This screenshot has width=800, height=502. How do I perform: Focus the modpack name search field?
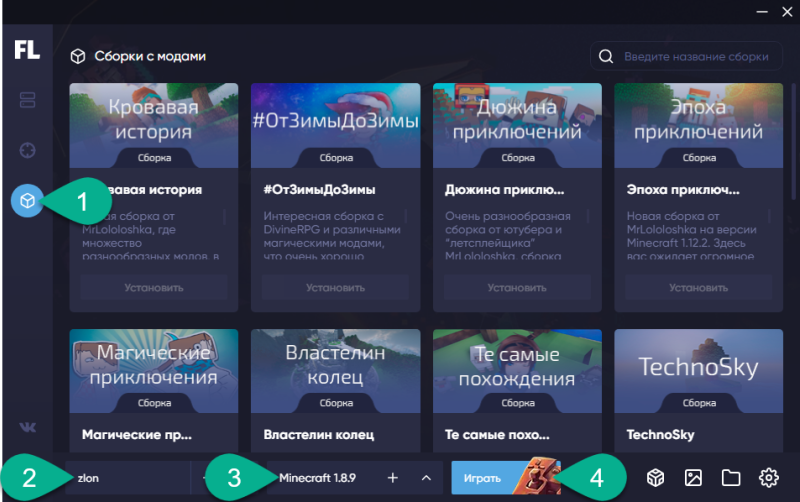[686, 56]
